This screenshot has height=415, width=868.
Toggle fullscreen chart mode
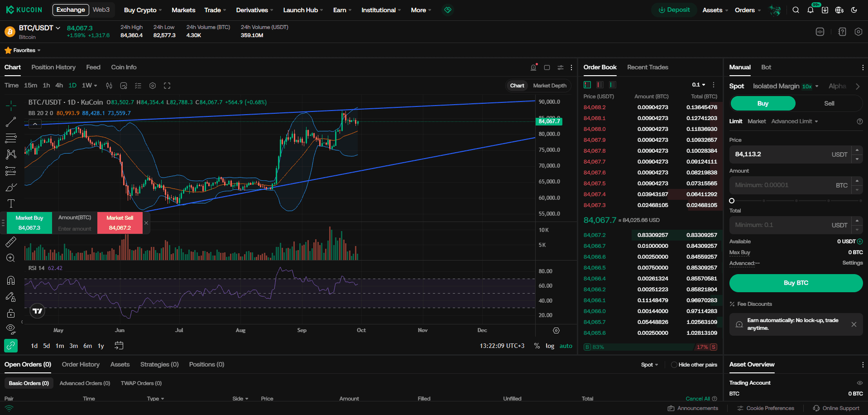pos(167,86)
